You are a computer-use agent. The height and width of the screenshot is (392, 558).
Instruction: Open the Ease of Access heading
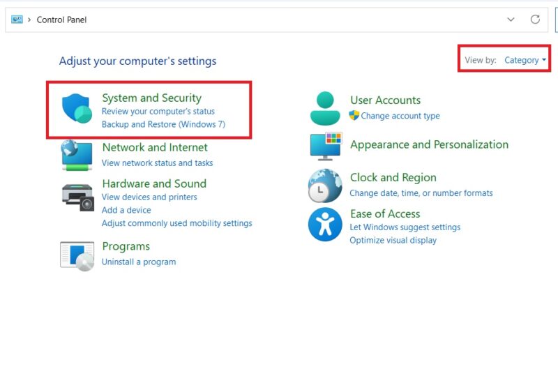[385, 213]
